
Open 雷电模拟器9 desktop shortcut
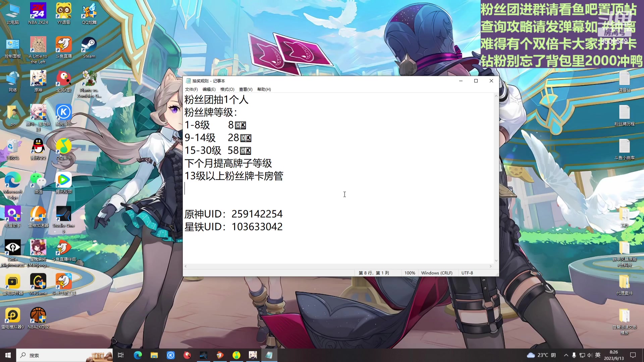[x=13, y=318]
